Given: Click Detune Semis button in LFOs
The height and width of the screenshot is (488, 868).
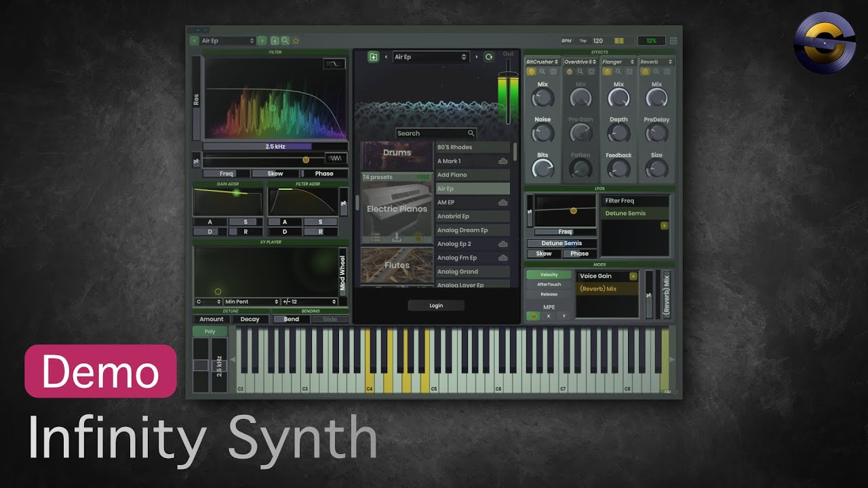Looking at the screenshot, I should tap(561, 243).
